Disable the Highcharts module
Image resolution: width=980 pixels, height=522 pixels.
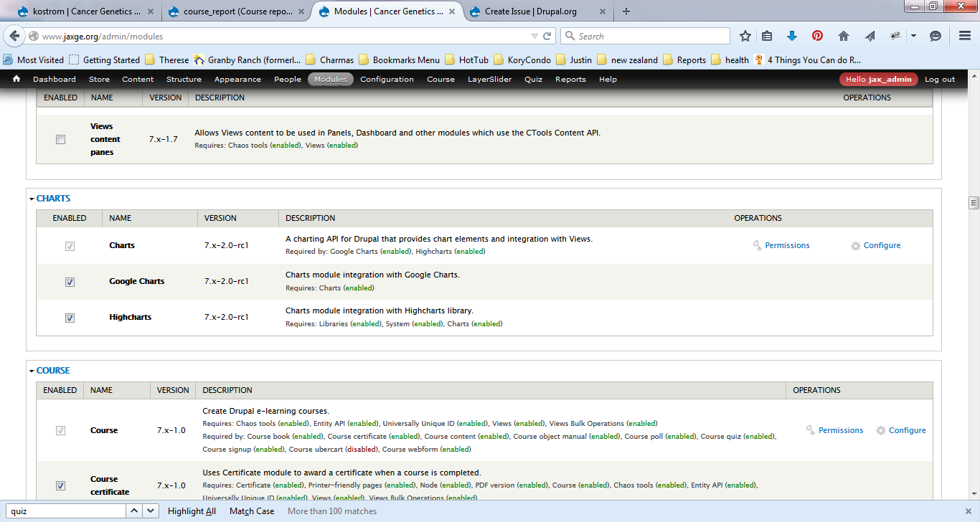click(x=70, y=317)
